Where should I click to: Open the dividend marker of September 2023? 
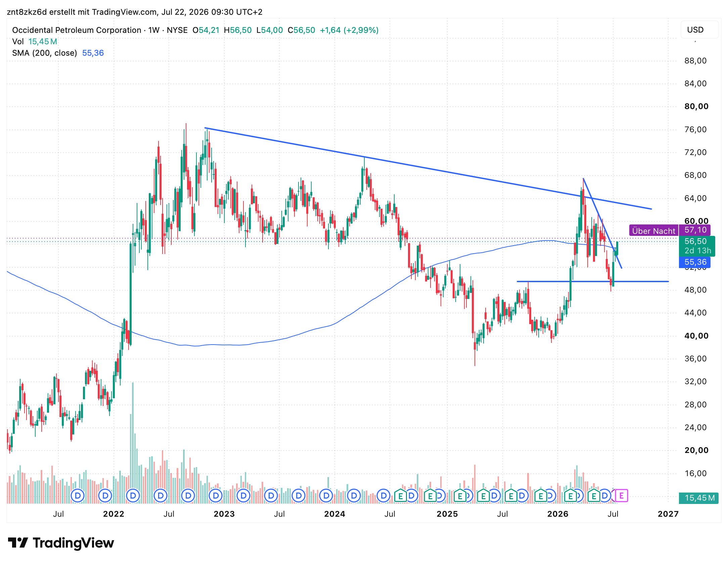coord(299,495)
